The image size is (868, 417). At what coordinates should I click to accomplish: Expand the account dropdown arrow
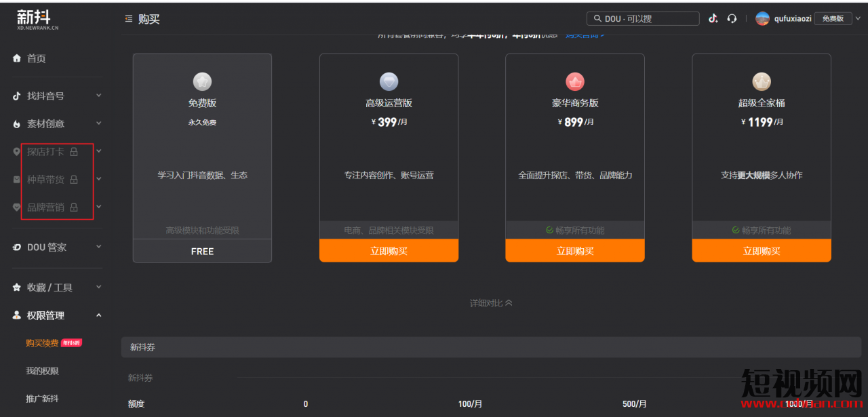click(859, 18)
